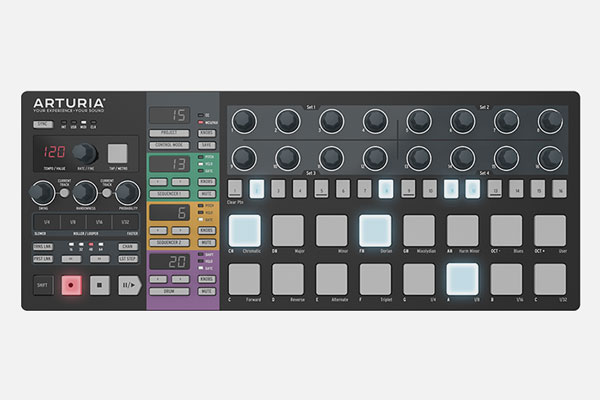The width and height of the screenshot is (600, 400).
Task: Toggle step button 10
Action: point(430,189)
